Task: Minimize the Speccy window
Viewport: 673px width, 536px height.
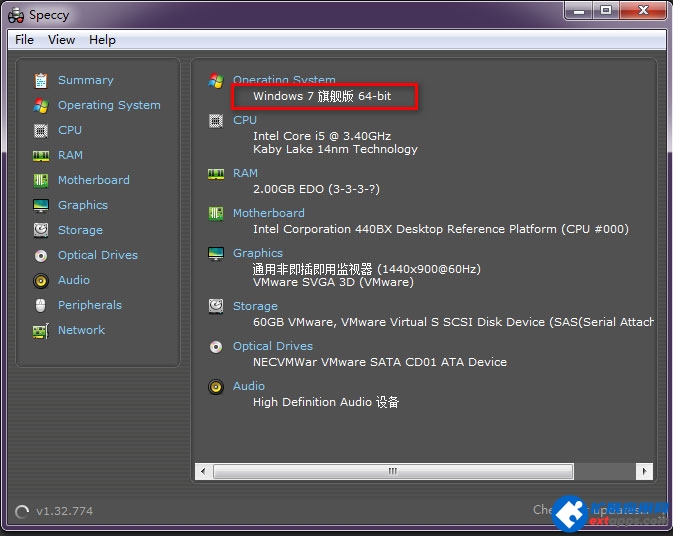Action: point(579,10)
